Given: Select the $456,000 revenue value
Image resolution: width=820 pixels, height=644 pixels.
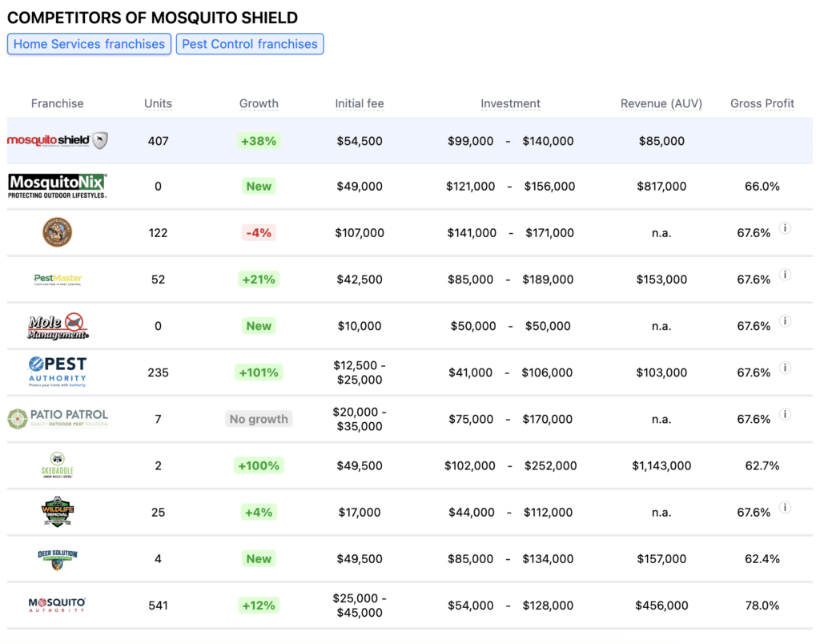Looking at the screenshot, I should [x=661, y=606].
